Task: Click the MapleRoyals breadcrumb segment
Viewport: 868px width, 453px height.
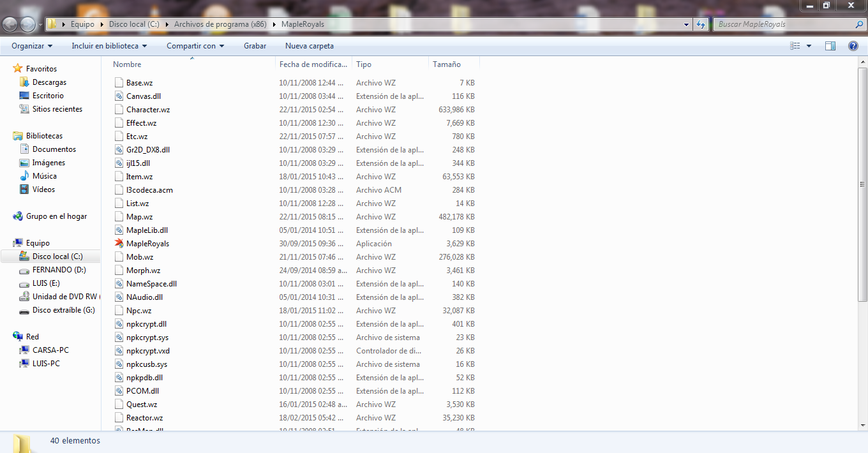Action: click(x=303, y=24)
